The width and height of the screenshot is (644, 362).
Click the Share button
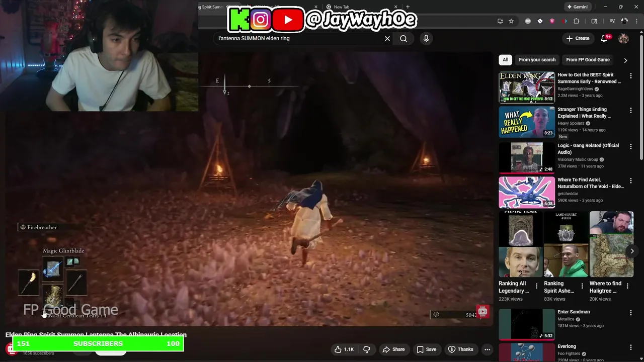click(x=393, y=349)
